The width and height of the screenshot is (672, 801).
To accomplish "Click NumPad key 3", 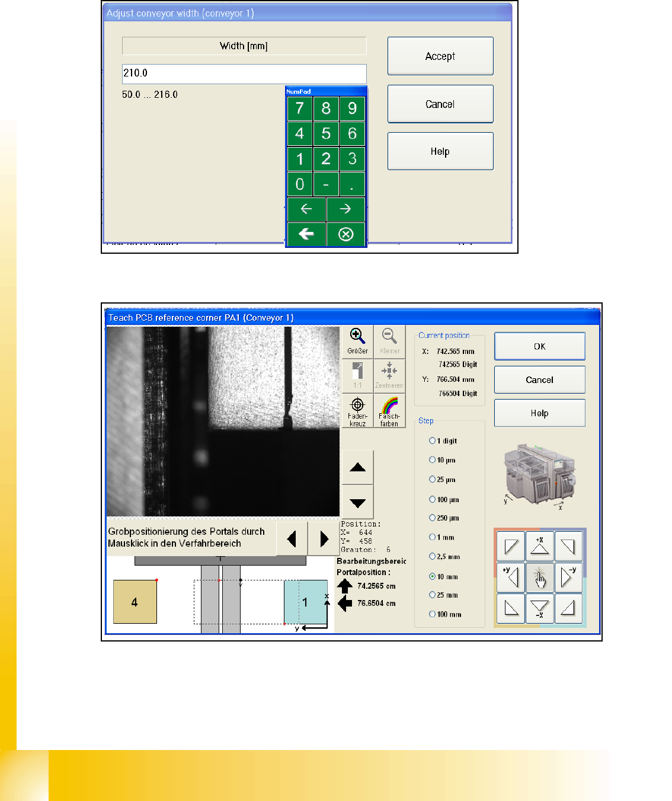I will pos(352,159).
